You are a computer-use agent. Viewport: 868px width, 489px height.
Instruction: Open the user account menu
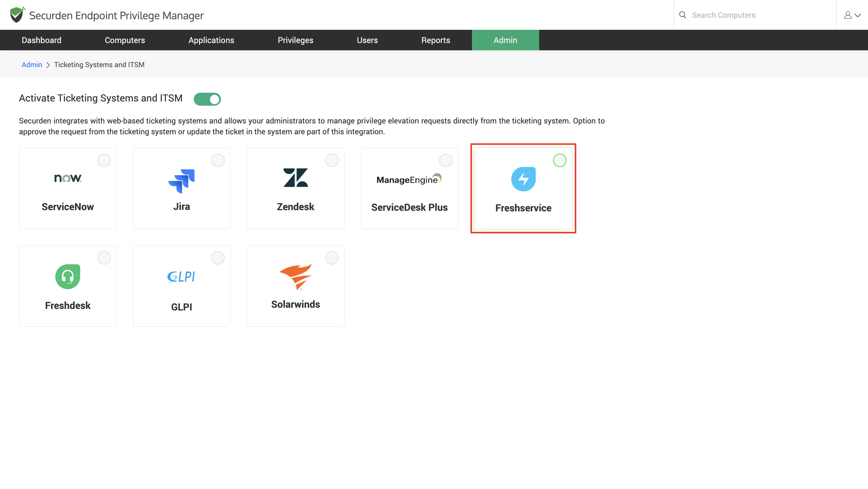coord(852,15)
